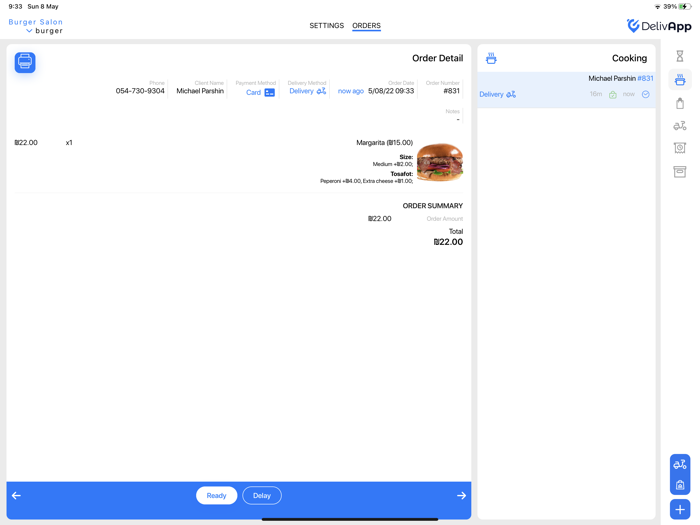This screenshot has width=700, height=525.
Task: Click the Order Detail title
Action: (438, 58)
